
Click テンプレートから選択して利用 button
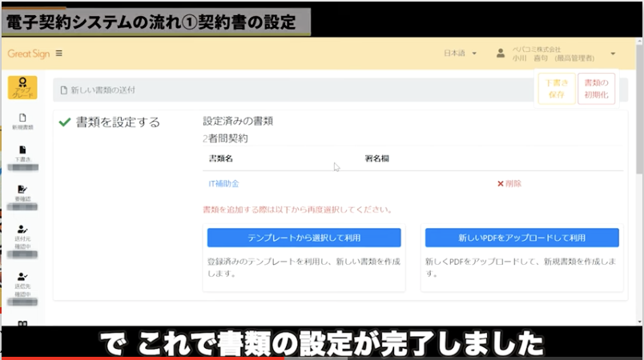(x=304, y=238)
